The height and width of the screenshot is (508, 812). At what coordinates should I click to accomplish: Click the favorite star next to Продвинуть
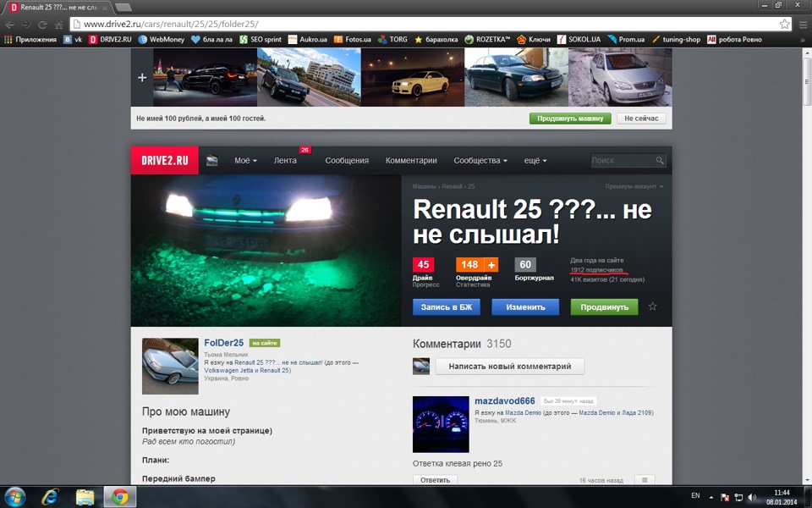(652, 306)
